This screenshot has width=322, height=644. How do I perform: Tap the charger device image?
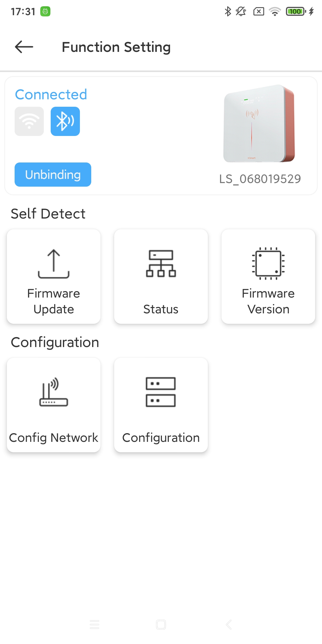pyautogui.click(x=259, y=123)
